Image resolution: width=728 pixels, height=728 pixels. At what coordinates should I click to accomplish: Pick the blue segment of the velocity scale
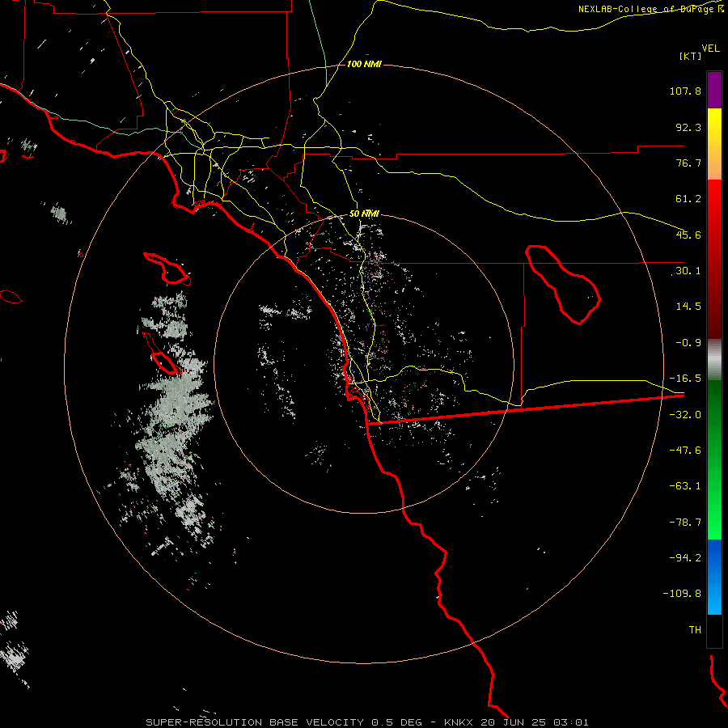pyautogui.click(x=714, y=577)
